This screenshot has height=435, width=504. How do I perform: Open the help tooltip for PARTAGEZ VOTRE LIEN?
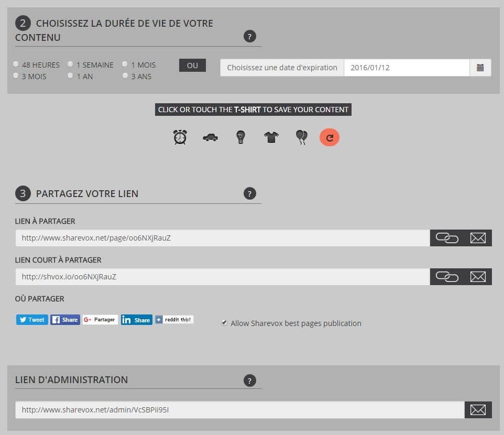(x=250, y=193)
